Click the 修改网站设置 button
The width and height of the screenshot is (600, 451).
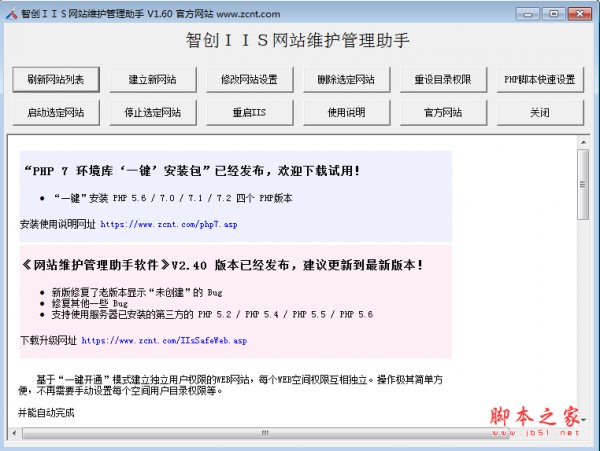click(x=249, y=80)
